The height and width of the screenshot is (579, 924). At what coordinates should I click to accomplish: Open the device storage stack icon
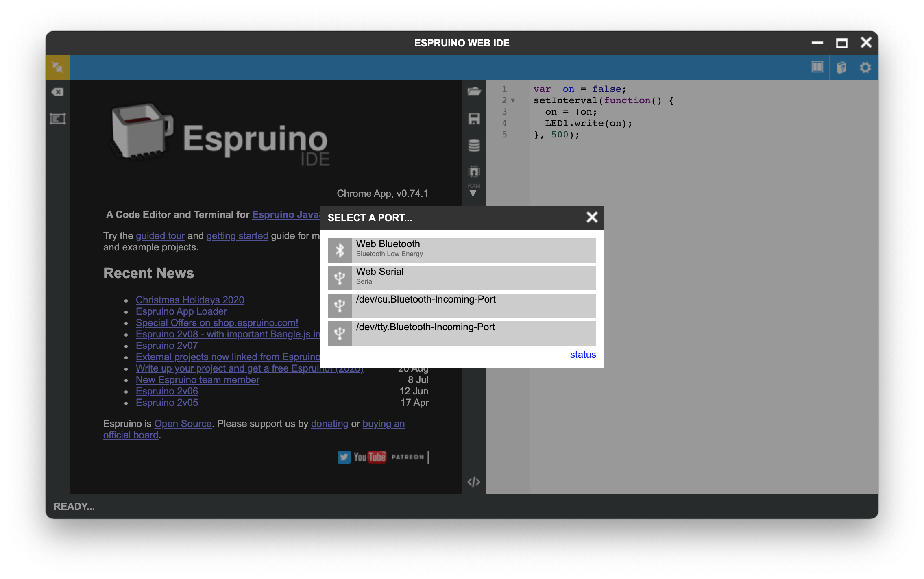(x=474, y=145)
